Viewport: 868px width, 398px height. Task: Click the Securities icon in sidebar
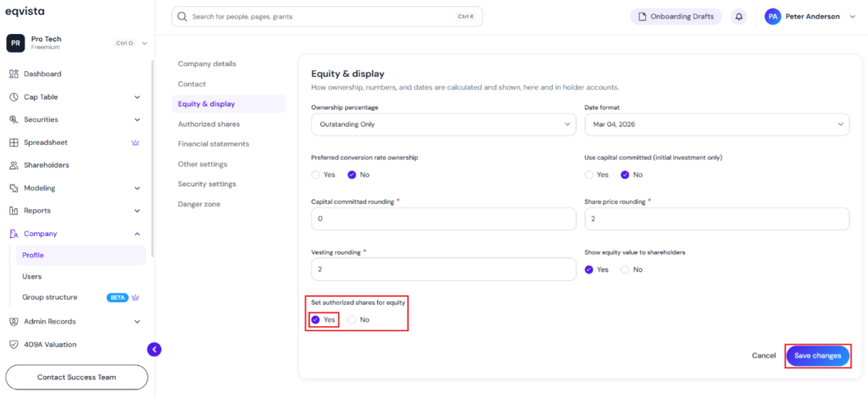[x=14, y=119]
